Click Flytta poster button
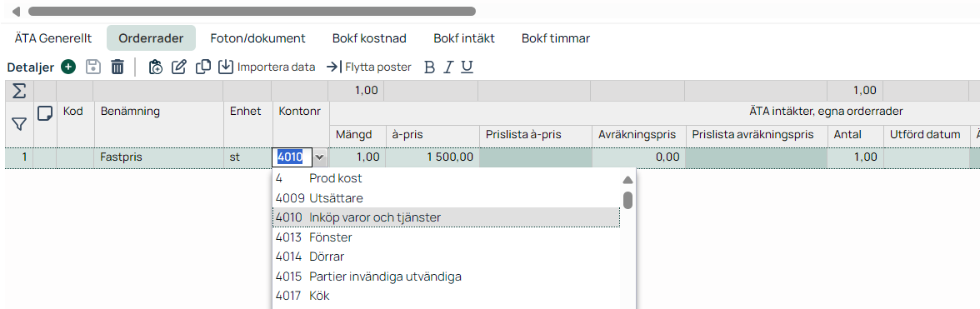This screenshot has height=309, width=980. coord(368,67)
